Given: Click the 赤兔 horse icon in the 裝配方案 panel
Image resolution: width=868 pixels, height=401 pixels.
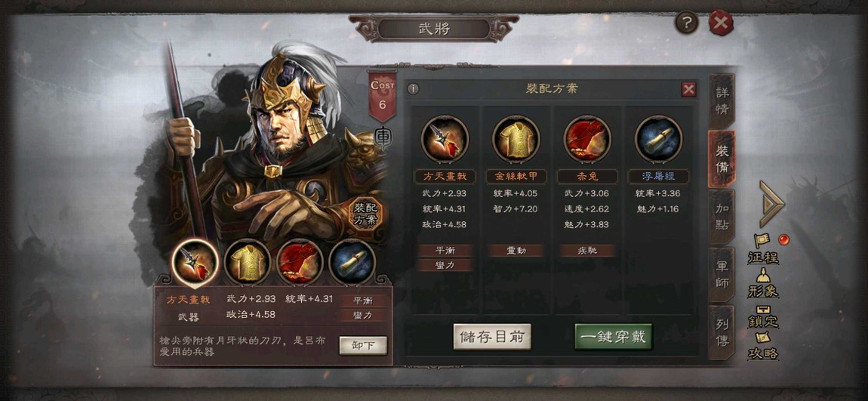Looking at the screenshot, I should 587,139.
